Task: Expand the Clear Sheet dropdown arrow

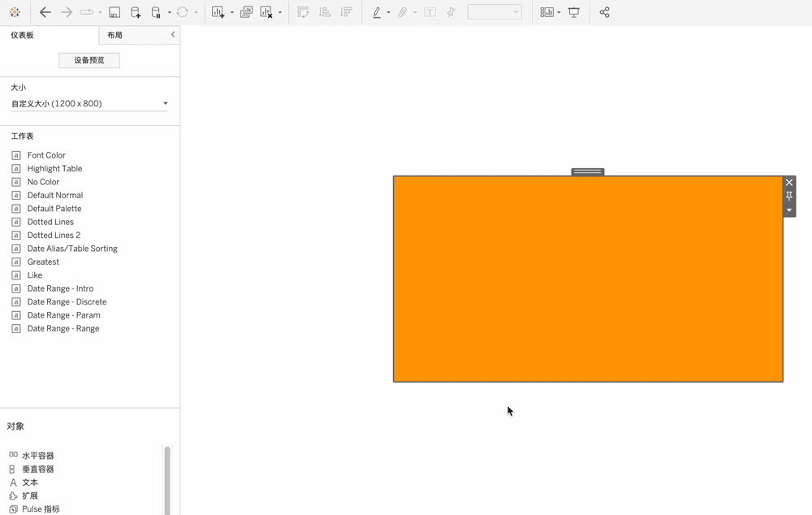Action: [280, 12]
